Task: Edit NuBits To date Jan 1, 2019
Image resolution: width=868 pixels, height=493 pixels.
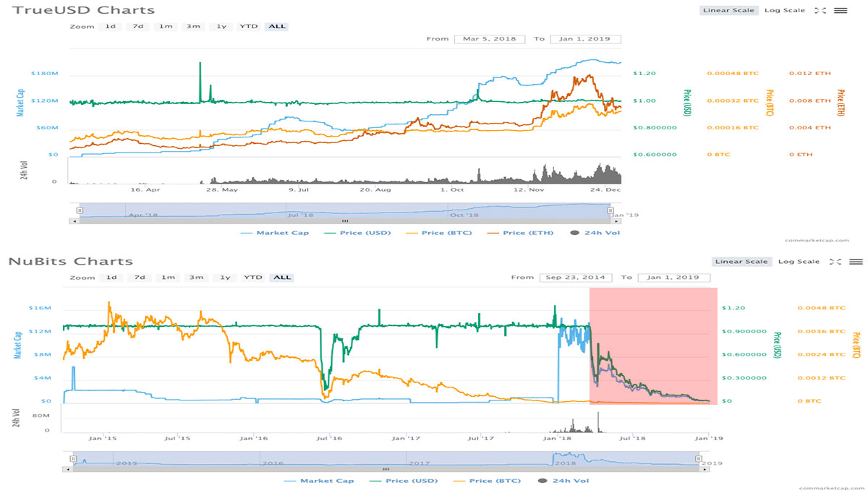Action: click(673, 278)
